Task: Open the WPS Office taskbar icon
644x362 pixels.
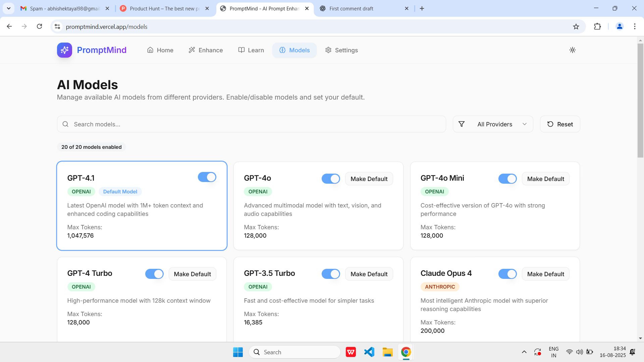Action: tap(351, 352)
